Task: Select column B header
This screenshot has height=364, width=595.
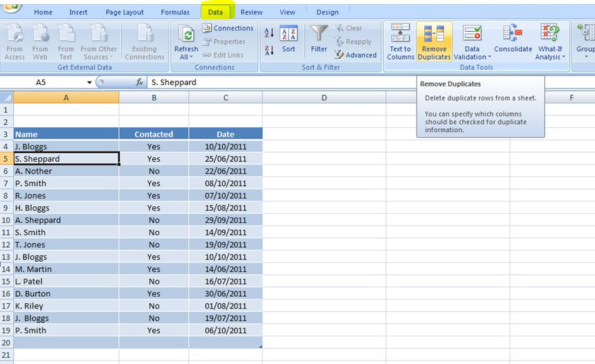Action: click(x=154, y=98)
